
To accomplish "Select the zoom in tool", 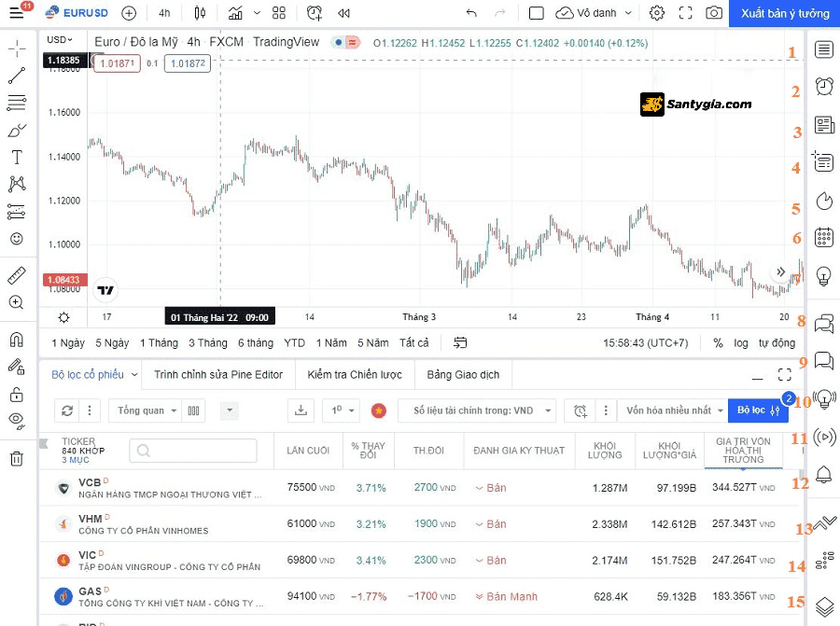I will pos(17,302).
